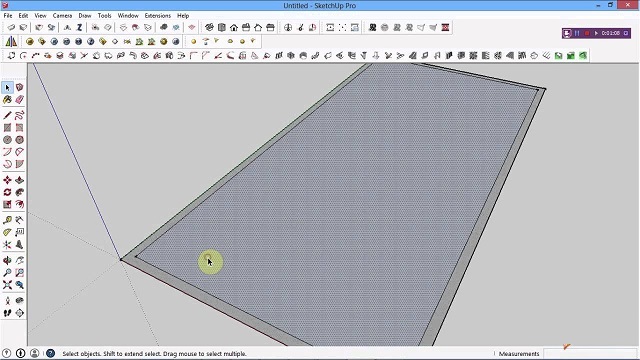Open the Draw menu

coord(85,16)
